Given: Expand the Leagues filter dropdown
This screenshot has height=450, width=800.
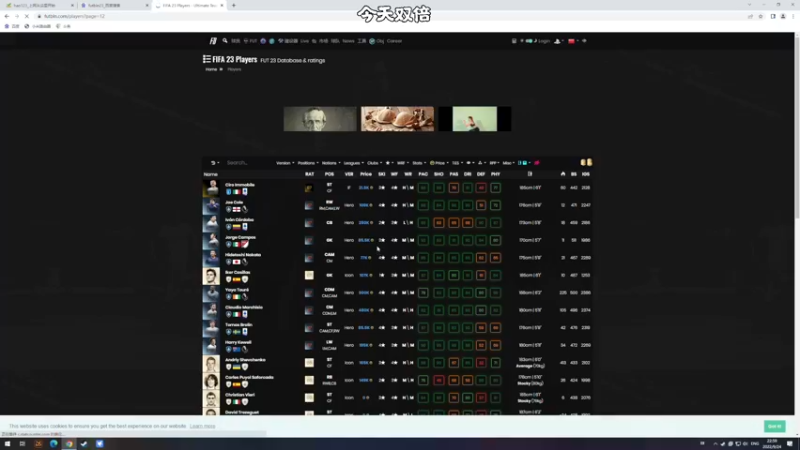Looking at the screenshot, I should pos(353,163).
